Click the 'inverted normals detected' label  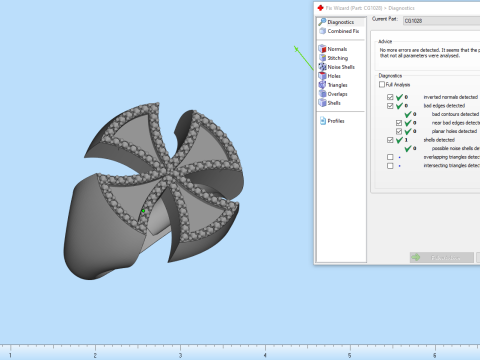(x=451, y=97)
